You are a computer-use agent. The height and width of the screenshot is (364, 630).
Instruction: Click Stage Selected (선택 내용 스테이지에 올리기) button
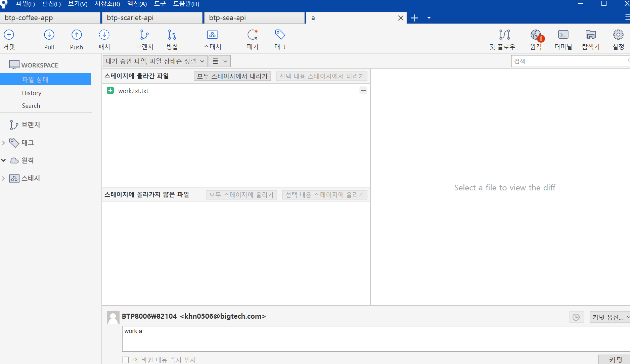click(325, 195)
